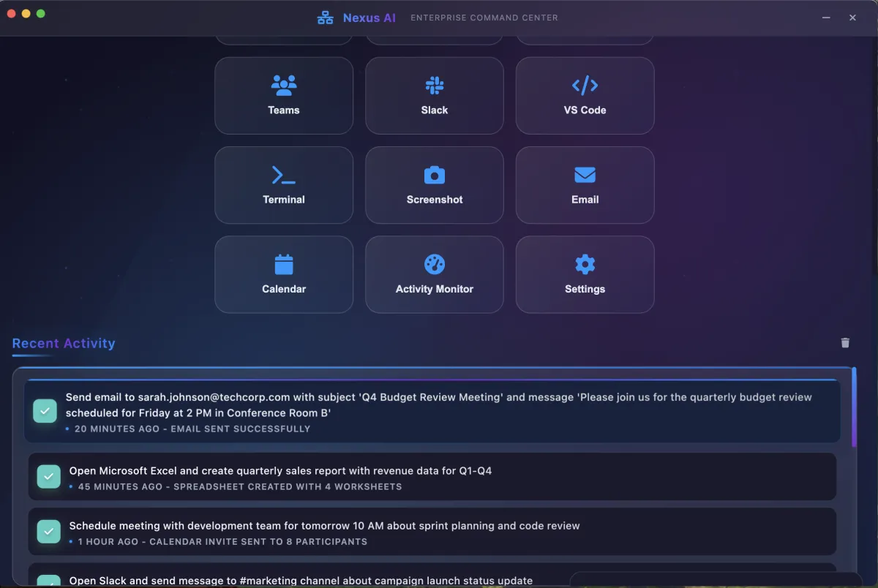Launch the Terminal tile
This screenshot has height=588, width=878.
pos(284,185)
